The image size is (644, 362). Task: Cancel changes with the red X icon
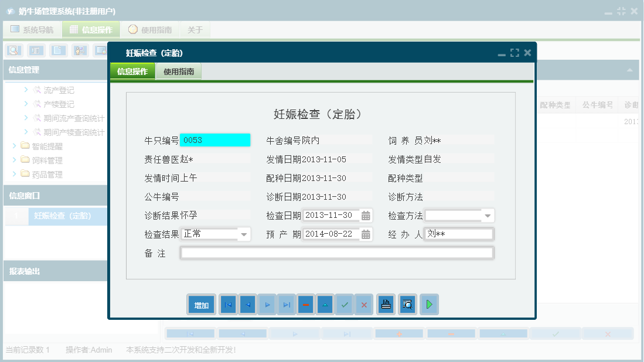pos(364,304)
